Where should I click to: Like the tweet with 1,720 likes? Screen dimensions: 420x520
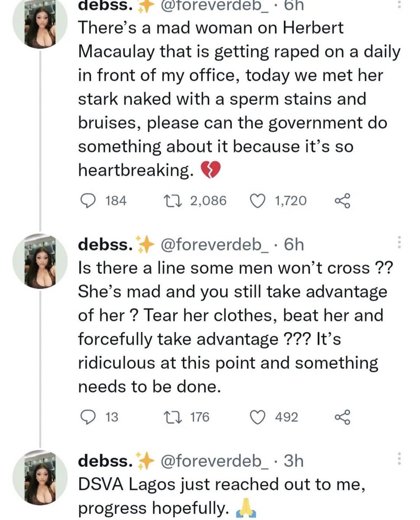tap(258, 201)
